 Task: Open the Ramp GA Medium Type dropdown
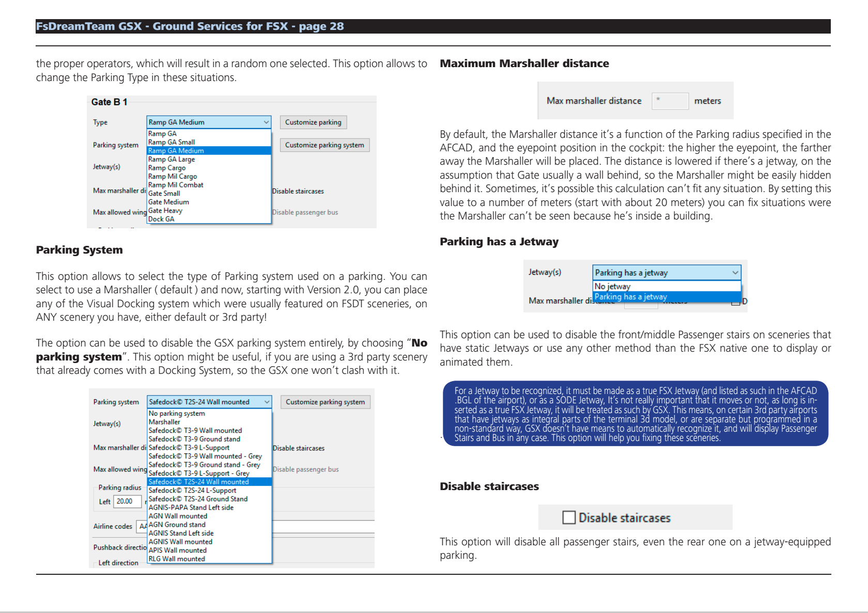209,122
